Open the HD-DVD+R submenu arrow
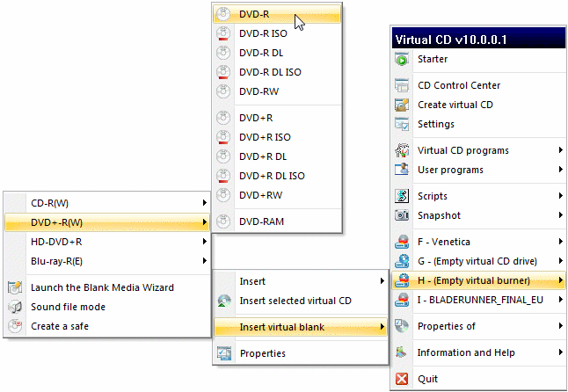Viewport: 568px width, 392px height. point(205,242)
